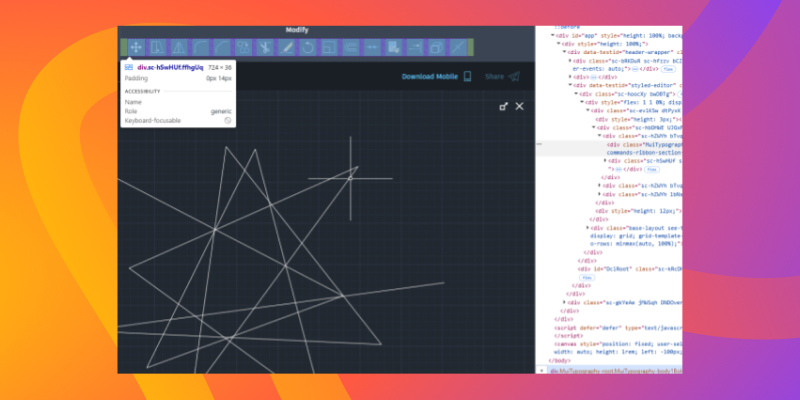
Task: Click the flex badge after er-events line
Action: tap(668, 68)
